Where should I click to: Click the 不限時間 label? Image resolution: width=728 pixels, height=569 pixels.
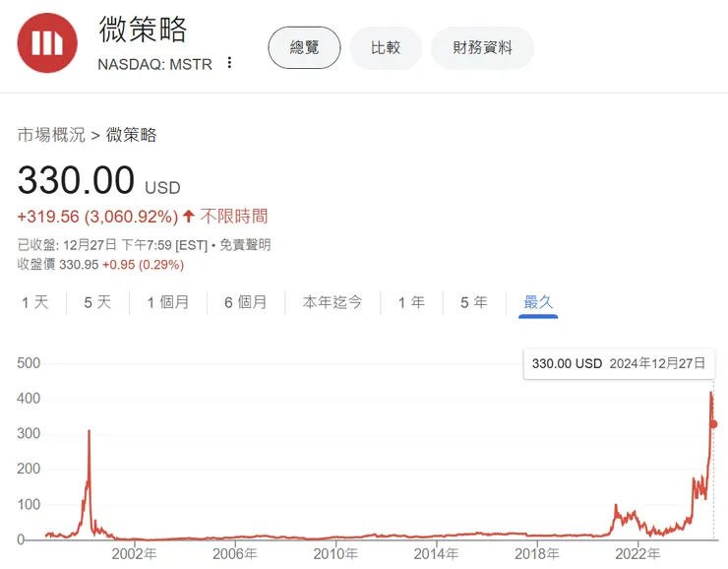point(234,216)
